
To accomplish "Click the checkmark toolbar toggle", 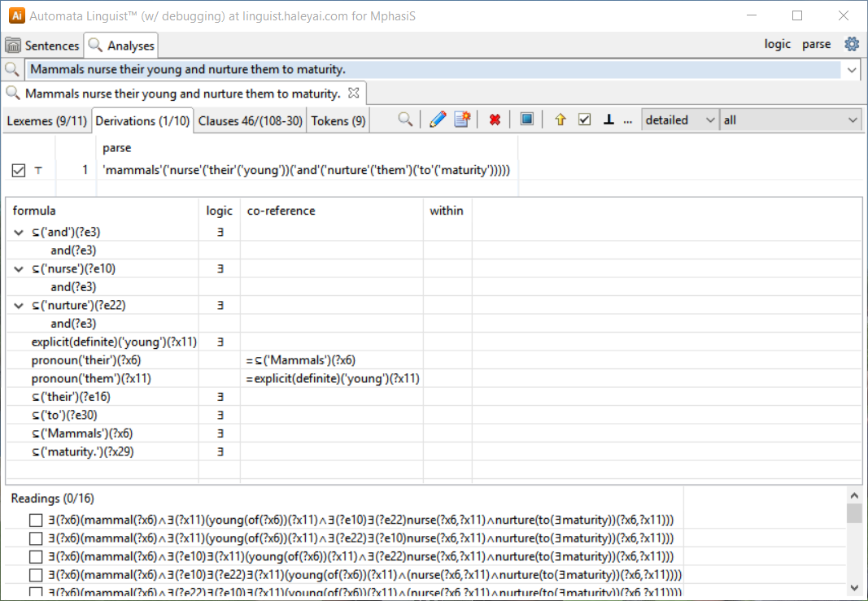I will 585,120.
